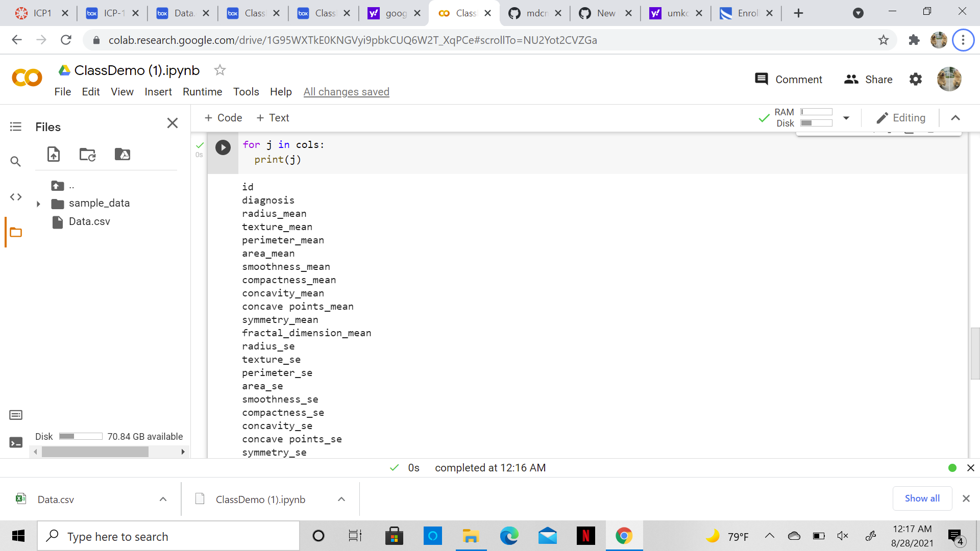
Task: Refresh the Files folder view
Action: [87, 154]
